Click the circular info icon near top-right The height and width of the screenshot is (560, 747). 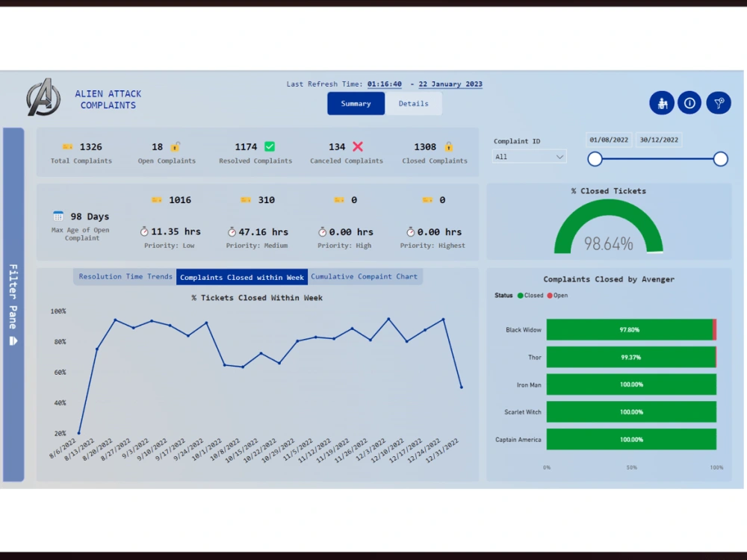coord(689,103)
